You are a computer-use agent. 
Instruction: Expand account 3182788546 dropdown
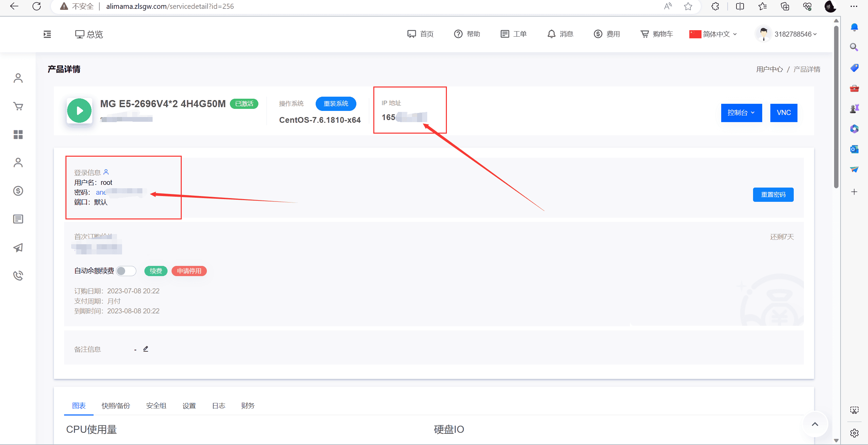[x=787, y=34]
